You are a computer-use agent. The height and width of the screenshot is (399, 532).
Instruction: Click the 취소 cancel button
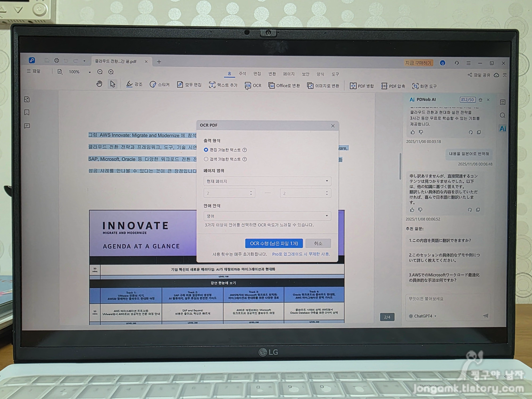(318, 243)
